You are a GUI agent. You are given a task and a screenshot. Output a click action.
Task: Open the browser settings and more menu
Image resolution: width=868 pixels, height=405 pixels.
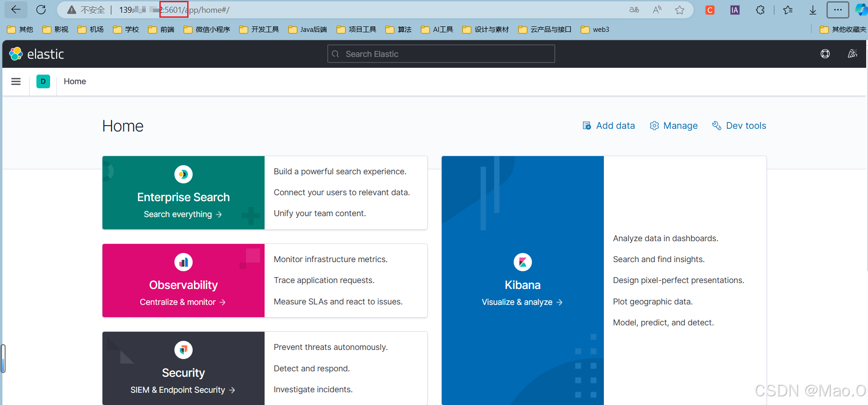(x=837, y=10)
